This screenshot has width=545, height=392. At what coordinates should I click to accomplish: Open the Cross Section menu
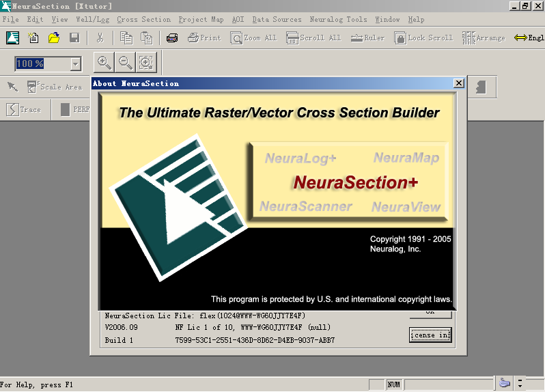click(x=143, y=19)
